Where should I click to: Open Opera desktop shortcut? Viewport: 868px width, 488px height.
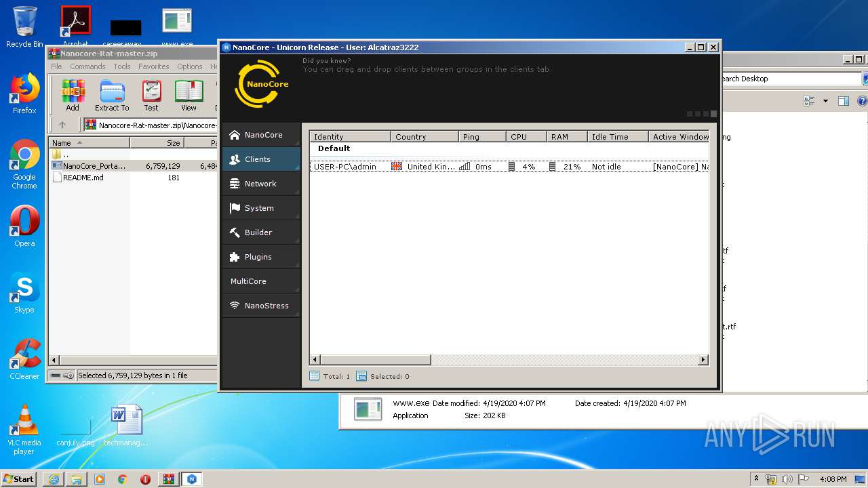24,226
